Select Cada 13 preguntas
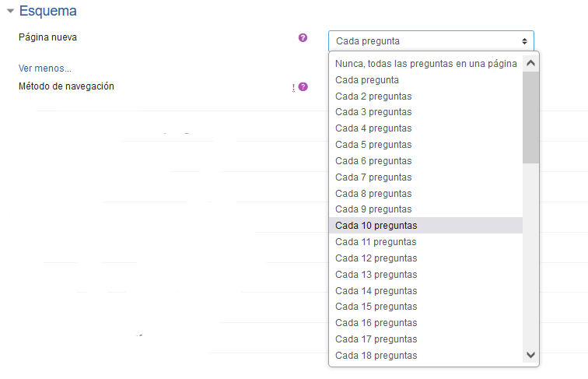Image resolution: width=588 pixels, height=379 pixels. 425,275
